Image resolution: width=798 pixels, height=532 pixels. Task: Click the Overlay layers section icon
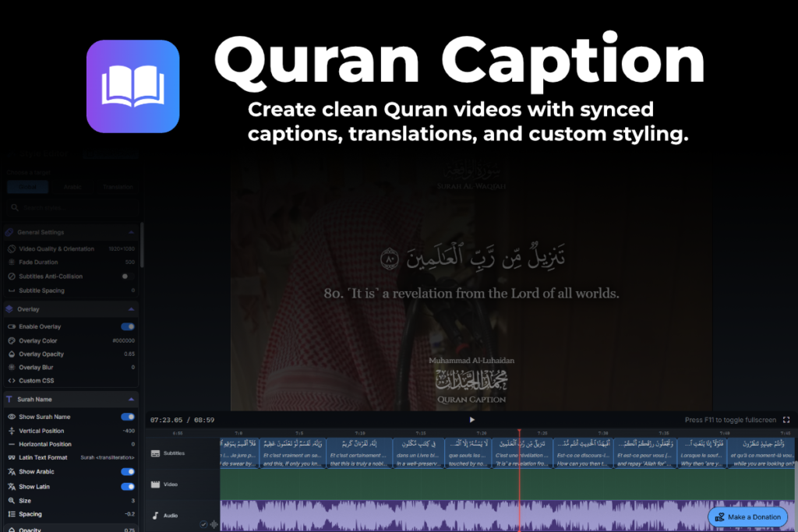[9, 309]
